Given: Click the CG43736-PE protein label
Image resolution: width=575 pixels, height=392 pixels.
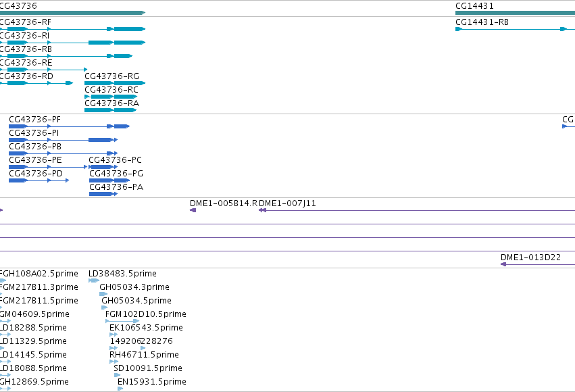Looking at the screenshot, I should (35, 160).
